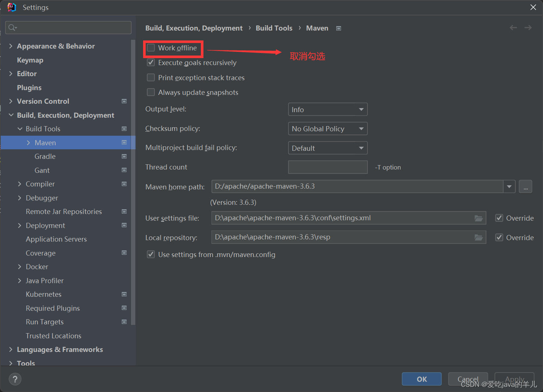Enable Always update snapshots

pyautogui.click(x=151, y=92)
